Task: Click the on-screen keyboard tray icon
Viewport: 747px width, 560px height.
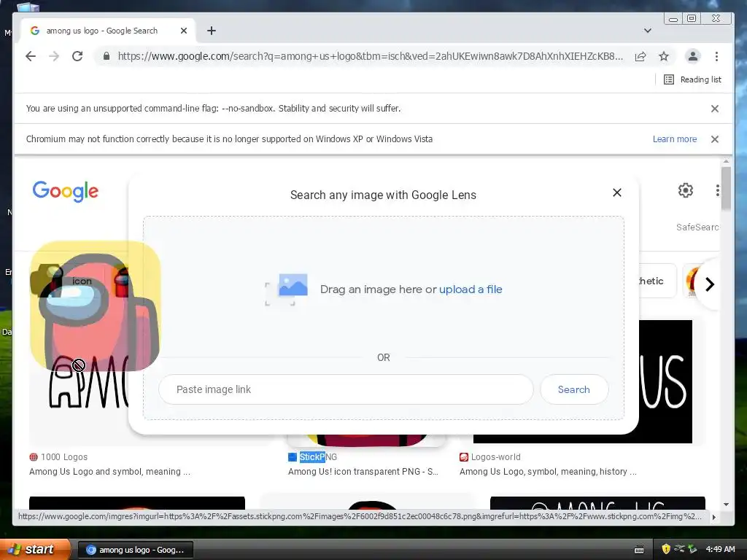Action: (x=639, y=550)
